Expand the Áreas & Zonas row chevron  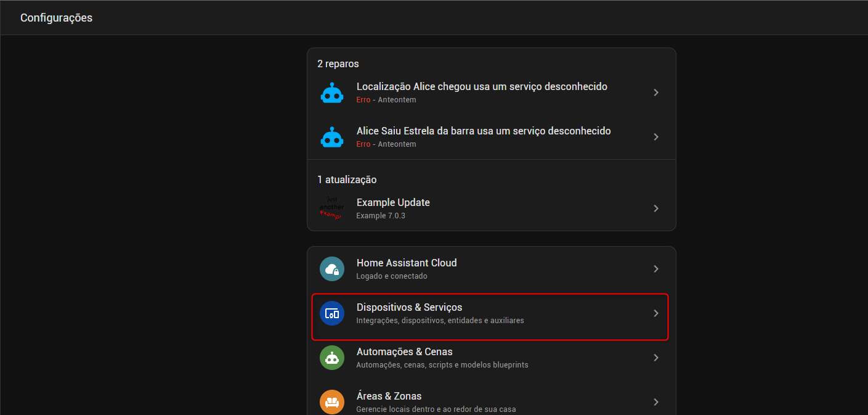tap(655, 401)
